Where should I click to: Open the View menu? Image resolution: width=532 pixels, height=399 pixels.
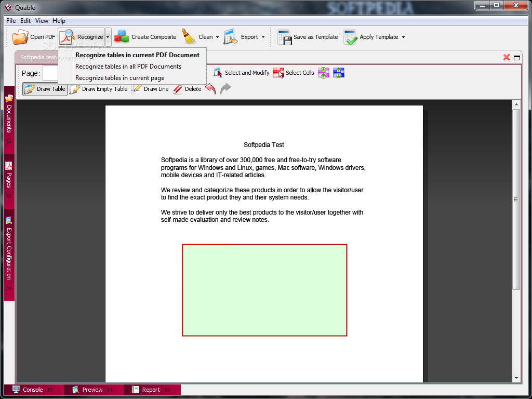(x=42, y=21)
